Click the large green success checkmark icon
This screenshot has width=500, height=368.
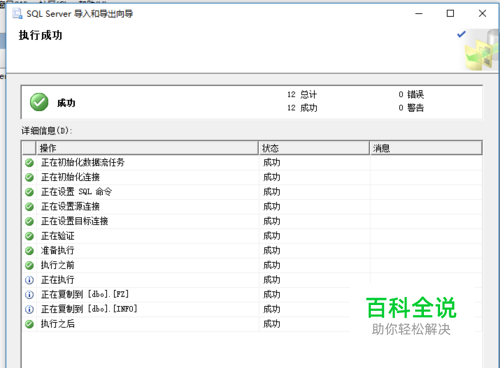click(x=39, y=102)
